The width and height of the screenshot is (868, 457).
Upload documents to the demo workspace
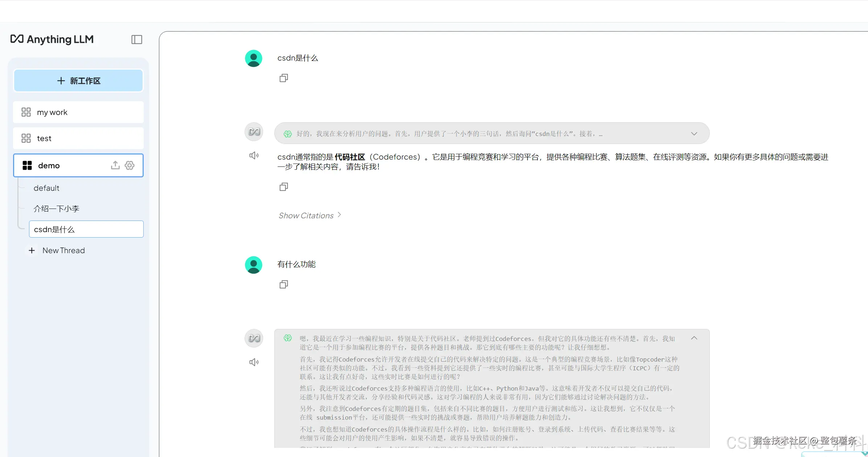[x=115, y=165]
